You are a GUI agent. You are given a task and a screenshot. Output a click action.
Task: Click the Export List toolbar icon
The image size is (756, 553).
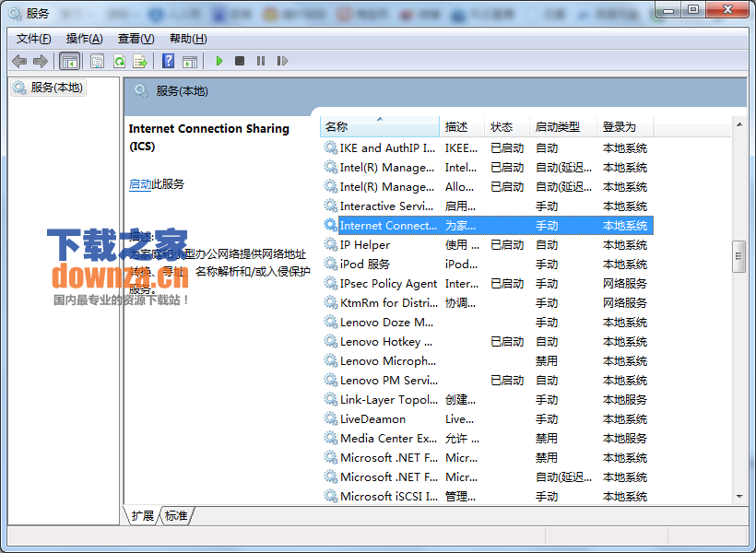tap(140, 61)
